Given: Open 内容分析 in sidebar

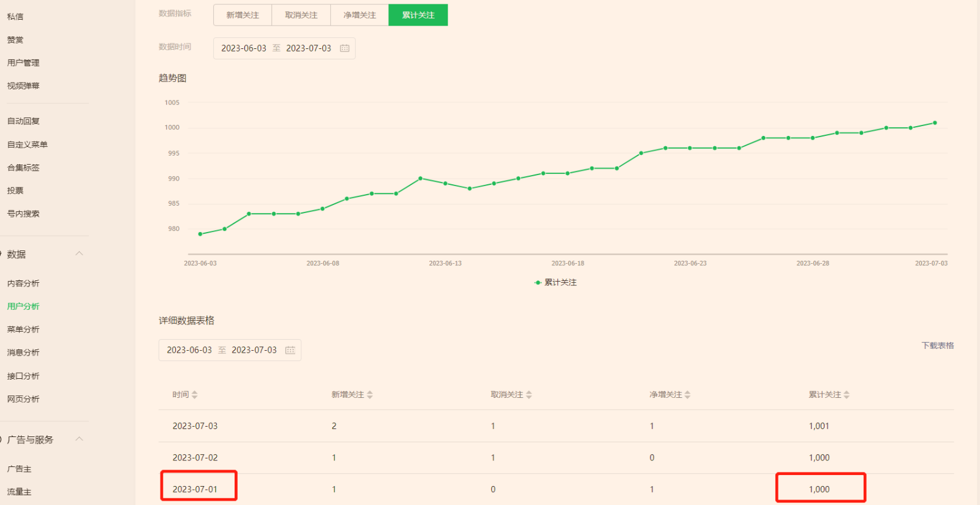Looking at the screenshot, I should pos(23,283).
